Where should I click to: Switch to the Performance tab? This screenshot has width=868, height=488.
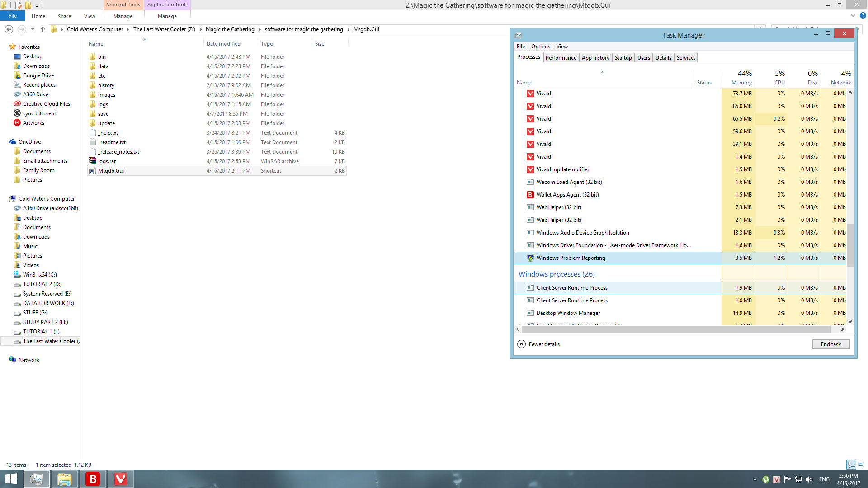[561, 58]
